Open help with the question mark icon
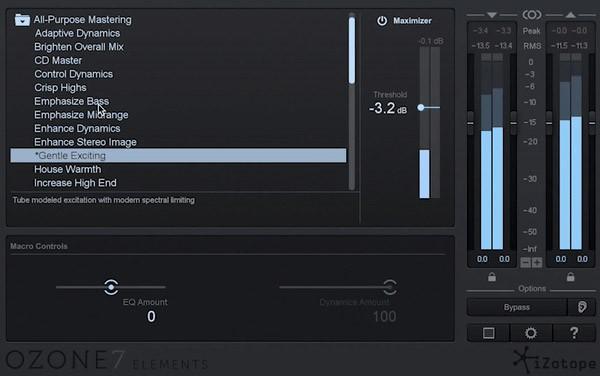 click(574, 333)
